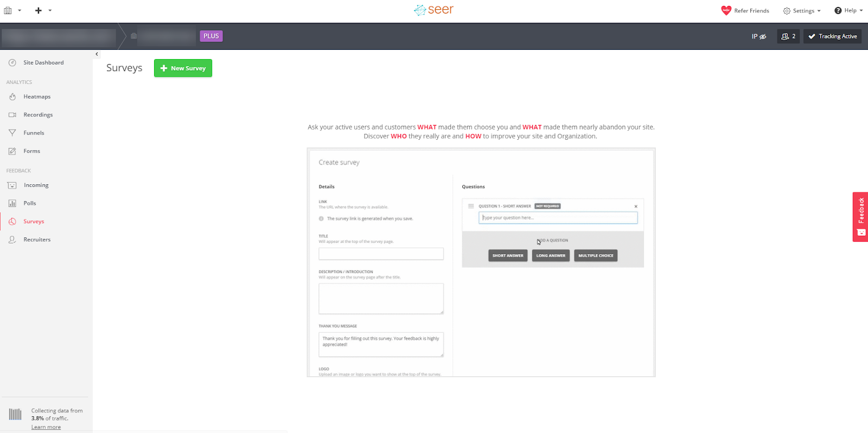Screen dimensions: 868x433
Task: Click the Funnels filter icon
Action: tap(12, 133)
